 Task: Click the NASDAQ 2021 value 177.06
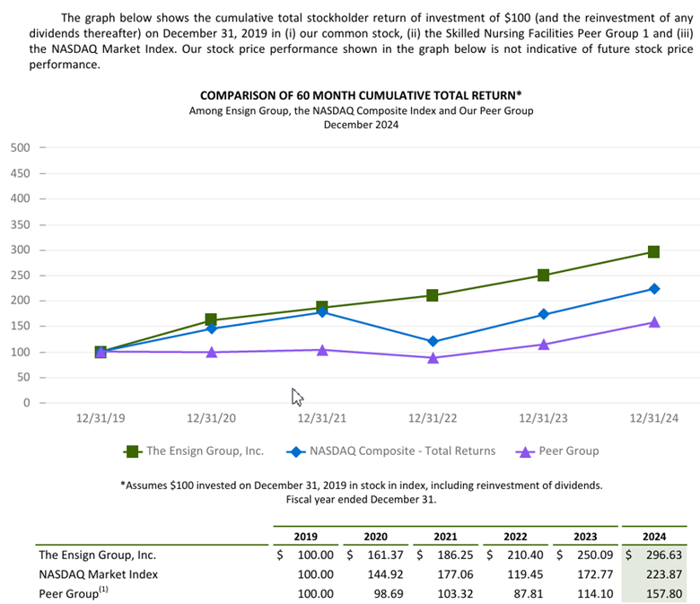click(x=455, y=574)
